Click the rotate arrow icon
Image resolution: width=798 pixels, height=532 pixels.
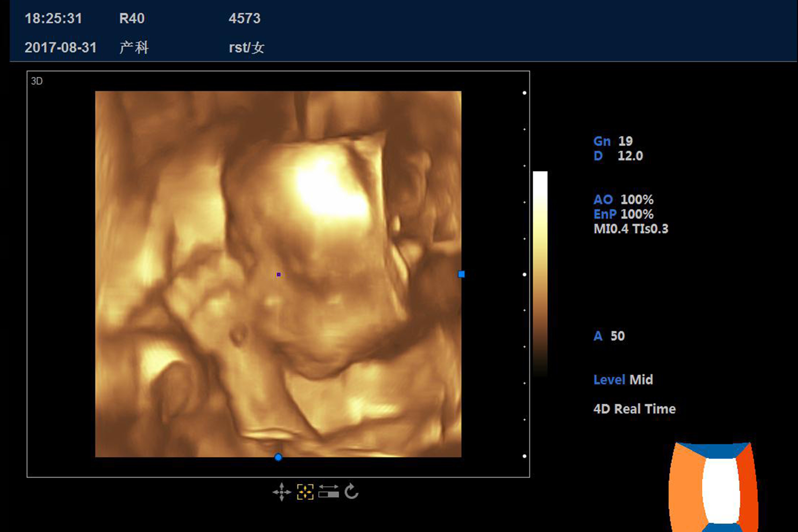point(351,491)
